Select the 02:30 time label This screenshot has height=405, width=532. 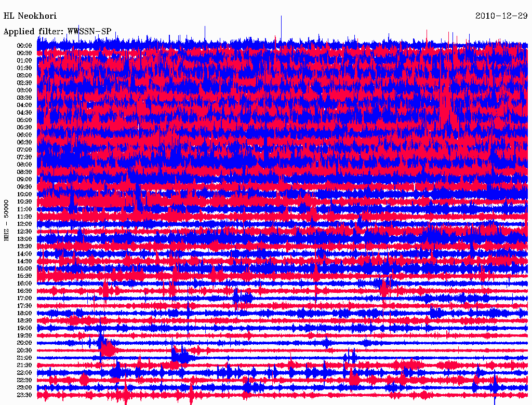coord(24,83)
